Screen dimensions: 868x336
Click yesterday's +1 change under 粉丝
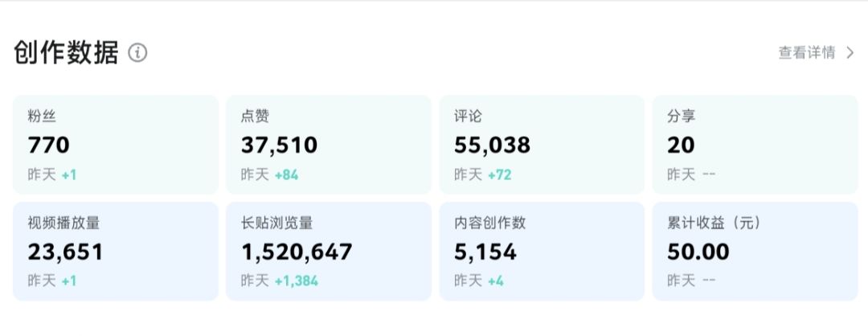68,175
